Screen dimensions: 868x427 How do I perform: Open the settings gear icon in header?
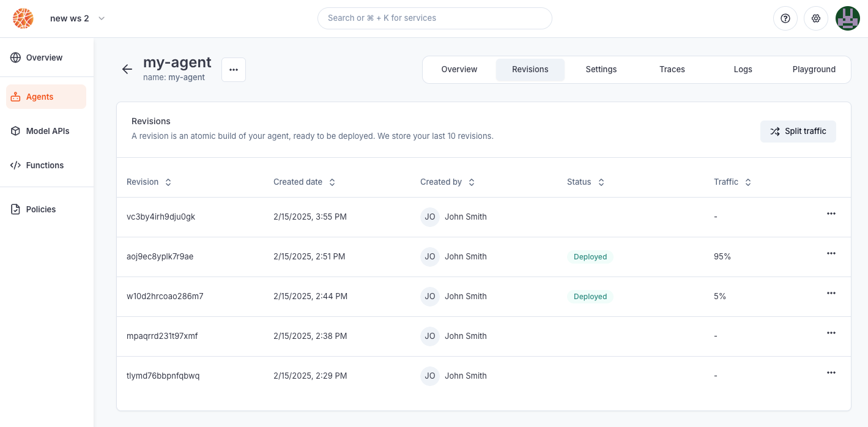click(x=816, y=18)
